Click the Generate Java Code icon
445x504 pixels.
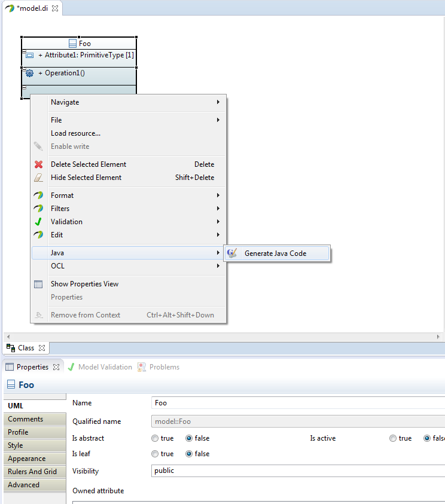click(232, 253)
